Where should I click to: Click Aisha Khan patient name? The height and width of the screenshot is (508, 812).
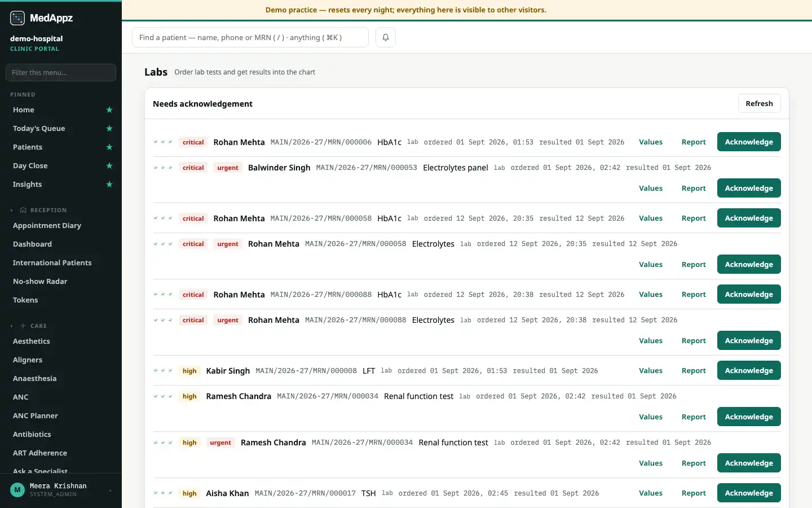click(x=227, y=493)
